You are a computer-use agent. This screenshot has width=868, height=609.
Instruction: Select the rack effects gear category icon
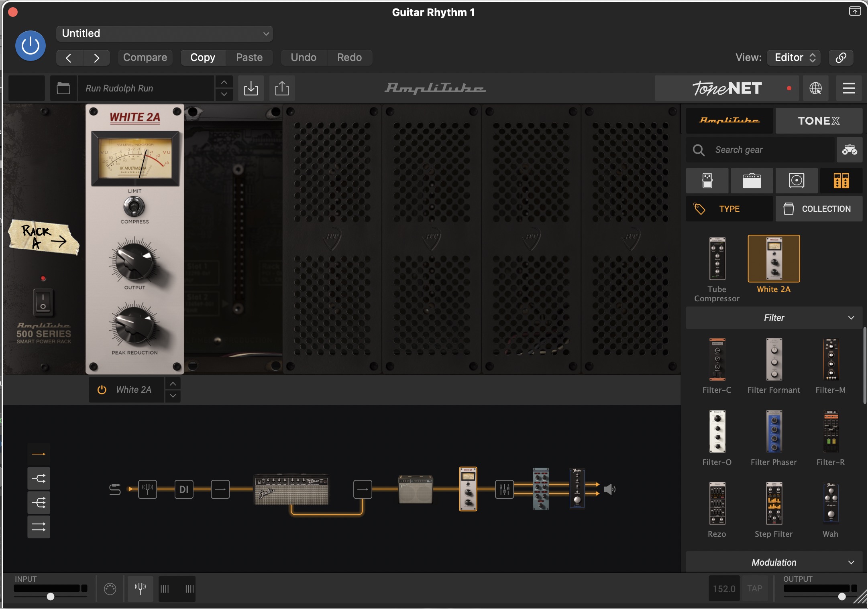pos(841,181)
